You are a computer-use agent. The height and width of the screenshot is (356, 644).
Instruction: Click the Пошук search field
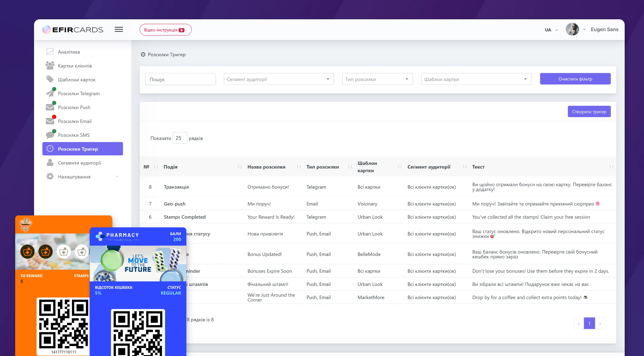[x=180, y=79]
